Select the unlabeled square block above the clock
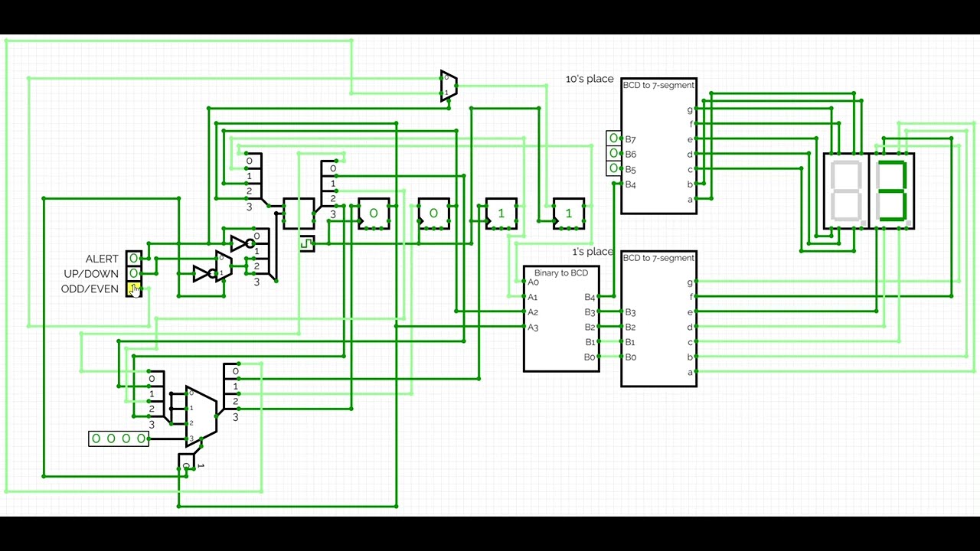 [x=299, y=214]
